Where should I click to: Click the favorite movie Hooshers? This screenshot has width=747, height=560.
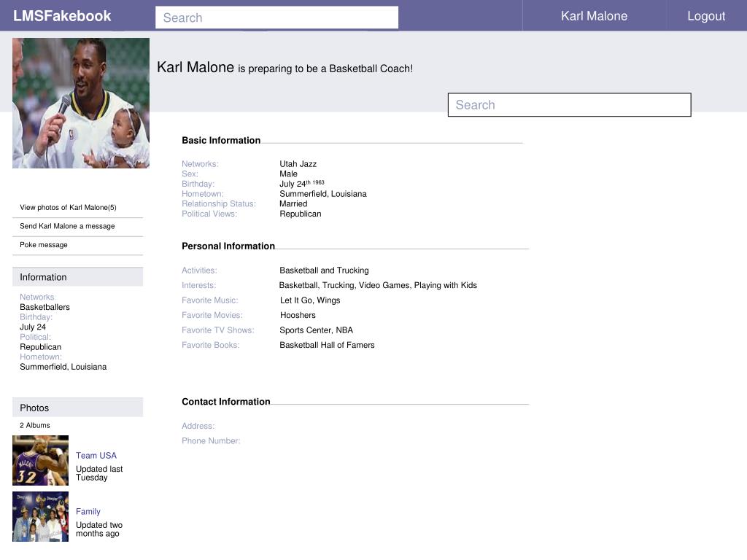[298, 315]
